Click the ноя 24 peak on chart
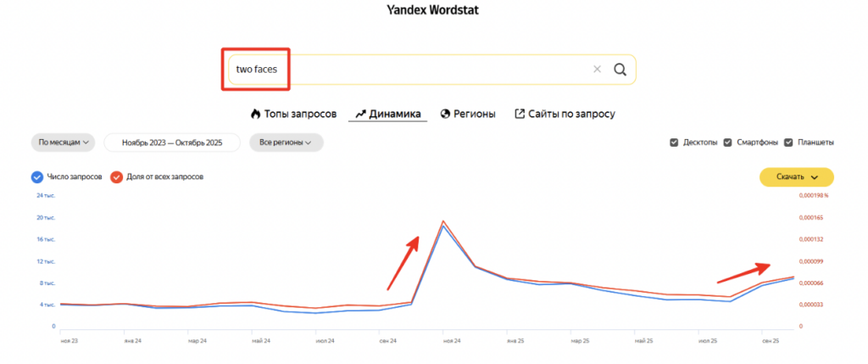The height and width of the screenshot is (364, 868). pyautogui.click(x=442, y=221)
